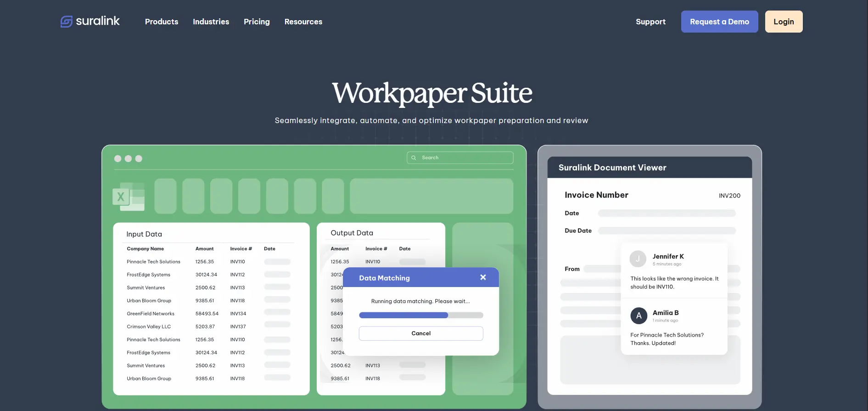The image size is (868, 411).
Task: Click Amilia B's avatar icon
Action: tap(638, 315)
